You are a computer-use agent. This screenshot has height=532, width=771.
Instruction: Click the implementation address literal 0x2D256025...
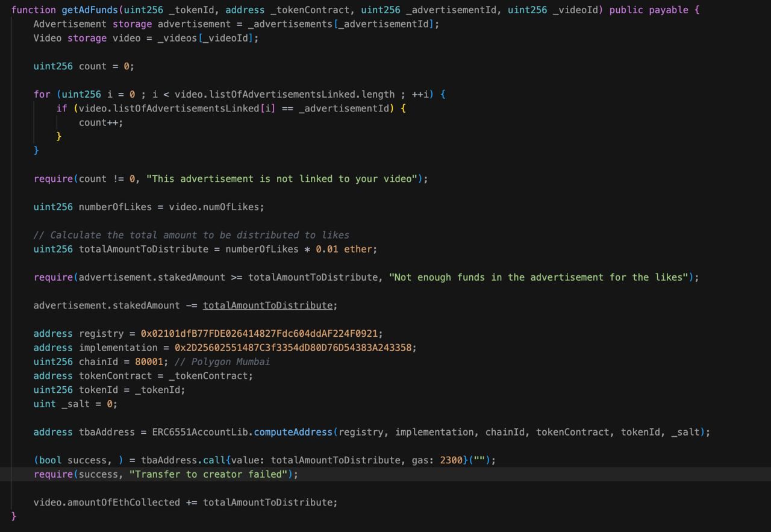pos(293,348)
